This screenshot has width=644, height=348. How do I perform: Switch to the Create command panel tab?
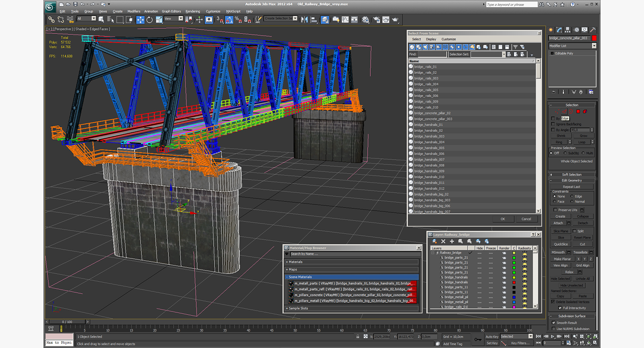(551, 30)
